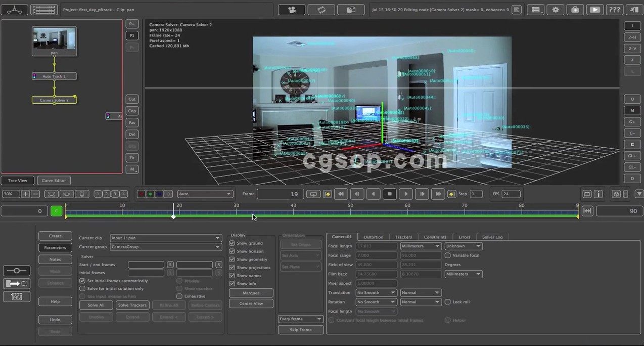Switch to the Distortion tab
Viewport: 644px width, 346px height.
pyautogui.click(x=373, y=237)
